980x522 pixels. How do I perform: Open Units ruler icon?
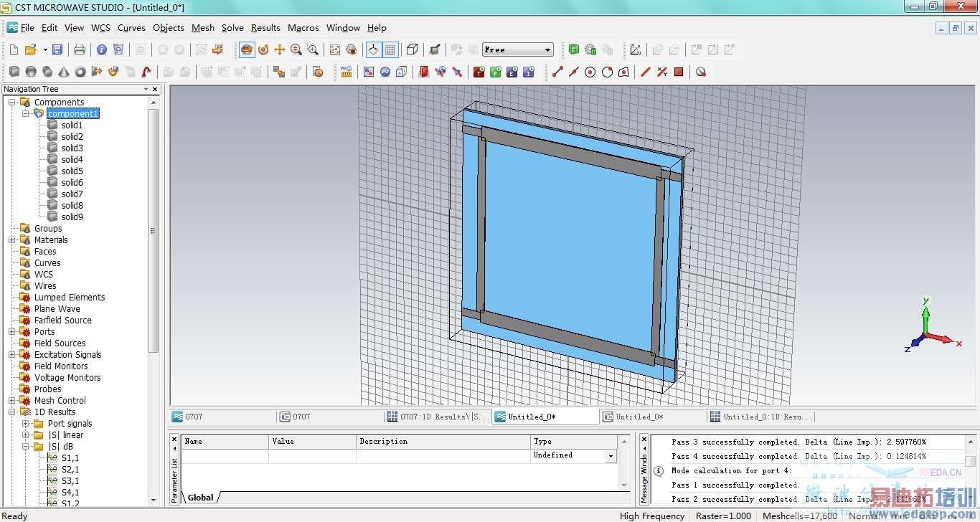click(x=347, y=72)
